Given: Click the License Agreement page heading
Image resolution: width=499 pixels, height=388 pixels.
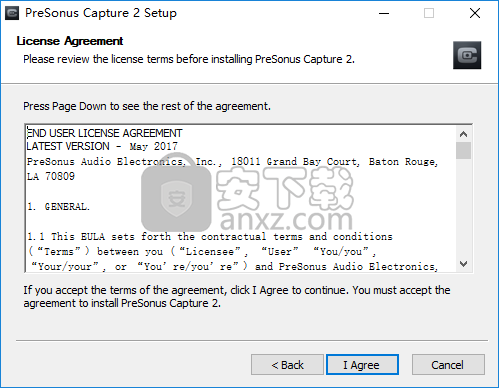Looking at the screenshot, I should tap(70, 41).
